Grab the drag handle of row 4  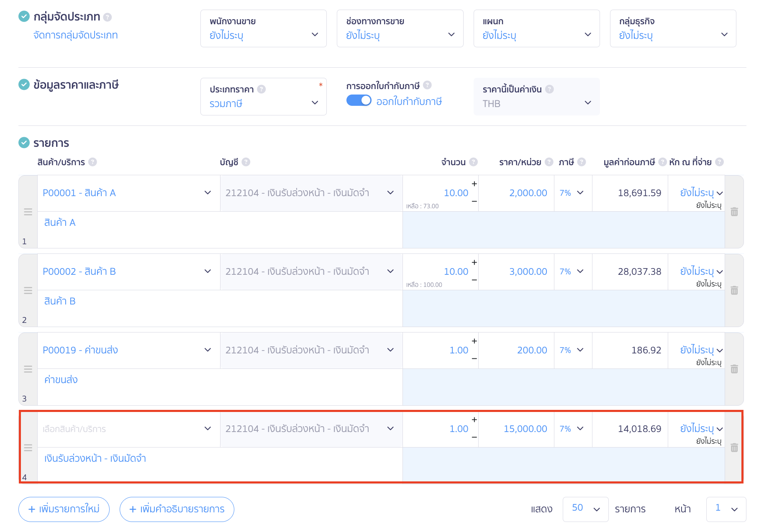tap(28, 448)
